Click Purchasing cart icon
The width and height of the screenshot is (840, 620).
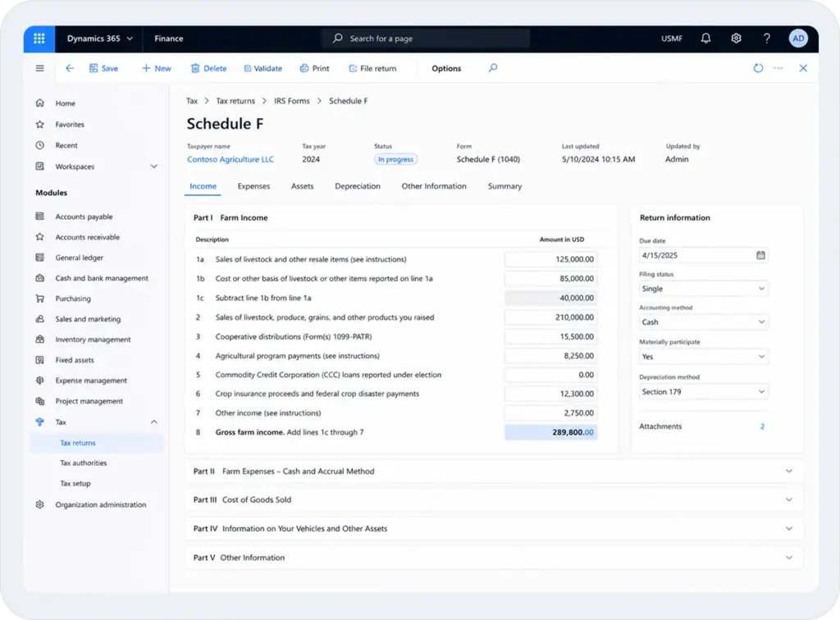click(x=39, y=299)
